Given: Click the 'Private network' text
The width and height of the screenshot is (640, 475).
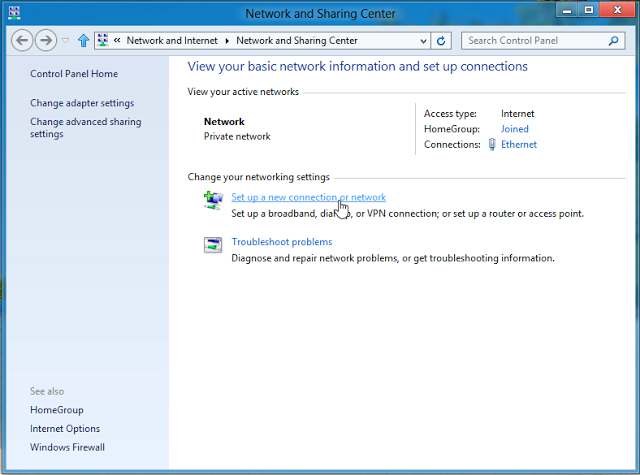Looking at the screenshot, I should pos(237,136).
